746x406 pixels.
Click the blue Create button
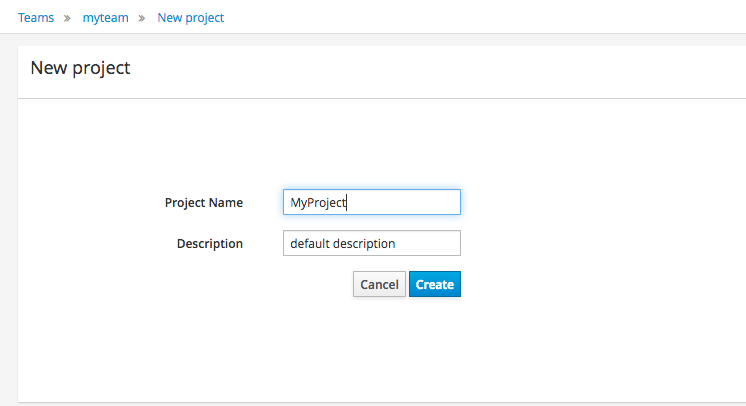pyautogui.click(x=435, y=284)
